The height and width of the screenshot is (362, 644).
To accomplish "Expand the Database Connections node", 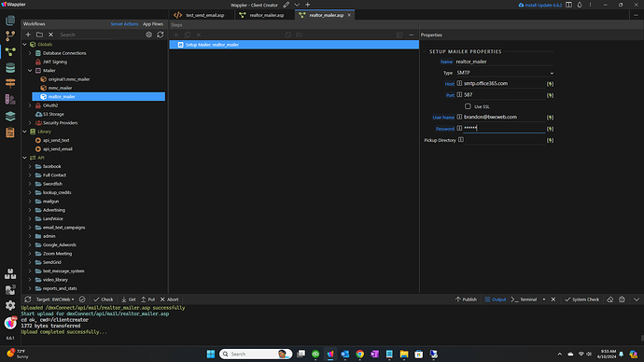I will [x=30, y=53].
